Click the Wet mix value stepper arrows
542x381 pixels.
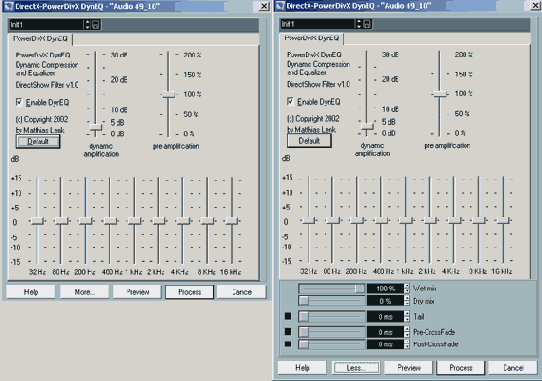click(407, 288)
